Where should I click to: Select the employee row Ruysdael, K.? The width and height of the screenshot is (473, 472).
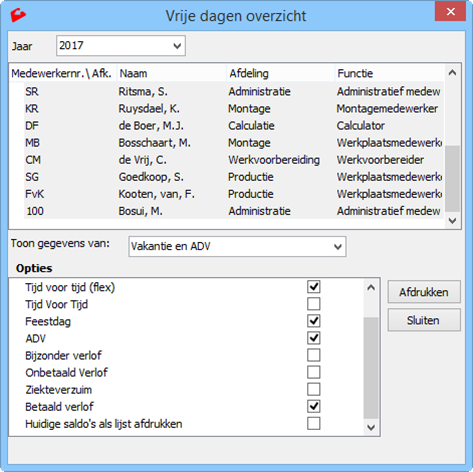[x=234, y=109]
